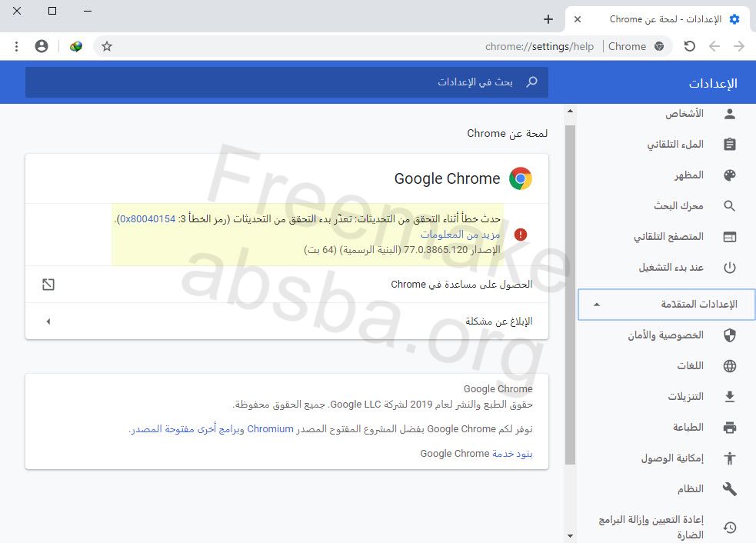This screenshot has height=543, width=756.
Task: Click the vertical scrollbar thumb
Action: pyautogui.click(x=571, y=295)
